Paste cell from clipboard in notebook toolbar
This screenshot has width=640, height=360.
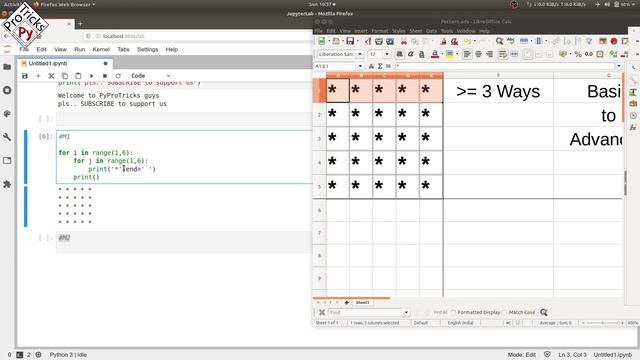pyautogui.click(x=78, y=76)
